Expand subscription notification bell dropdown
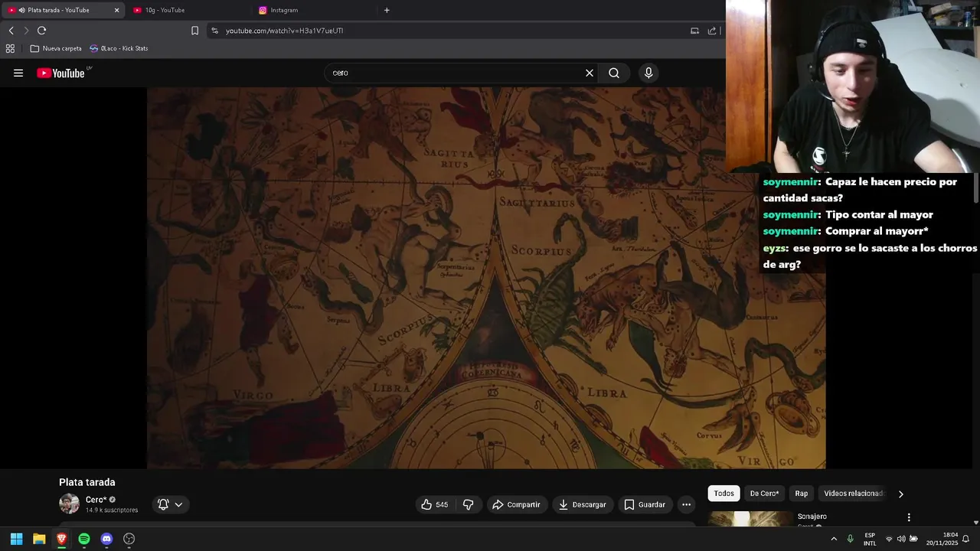This screenshot has height=551, width=980. point(170,504)
